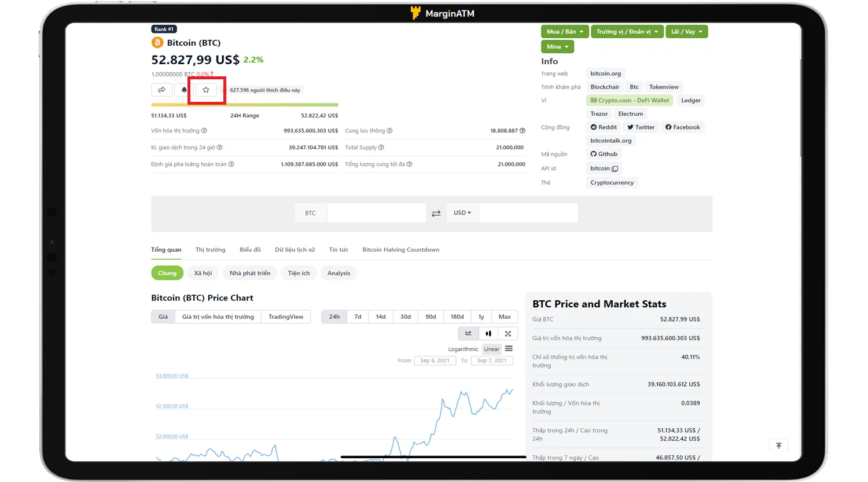Click market cap help question icon

[x=204, y=131]
